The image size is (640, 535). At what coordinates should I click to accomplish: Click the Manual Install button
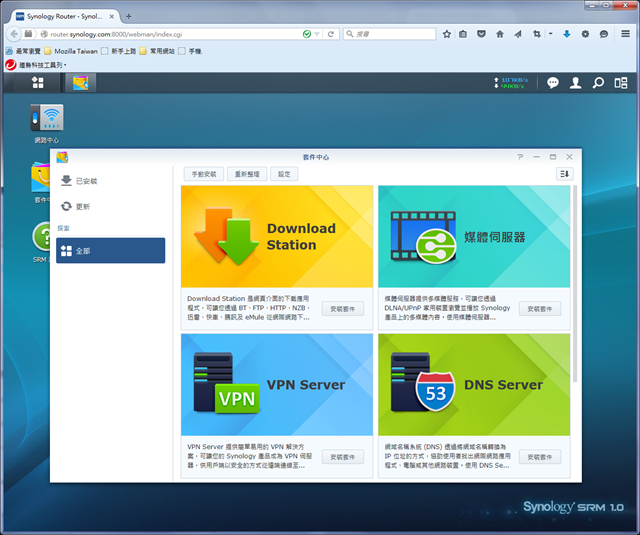(204, 174)
